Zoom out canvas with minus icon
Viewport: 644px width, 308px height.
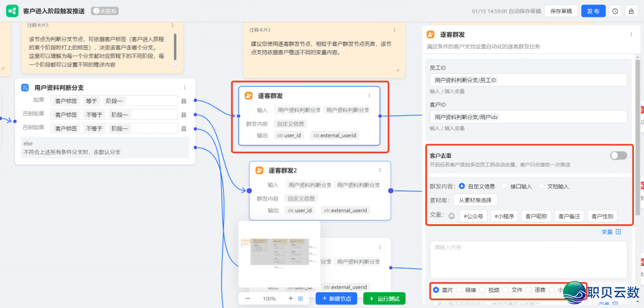[248, 298]
